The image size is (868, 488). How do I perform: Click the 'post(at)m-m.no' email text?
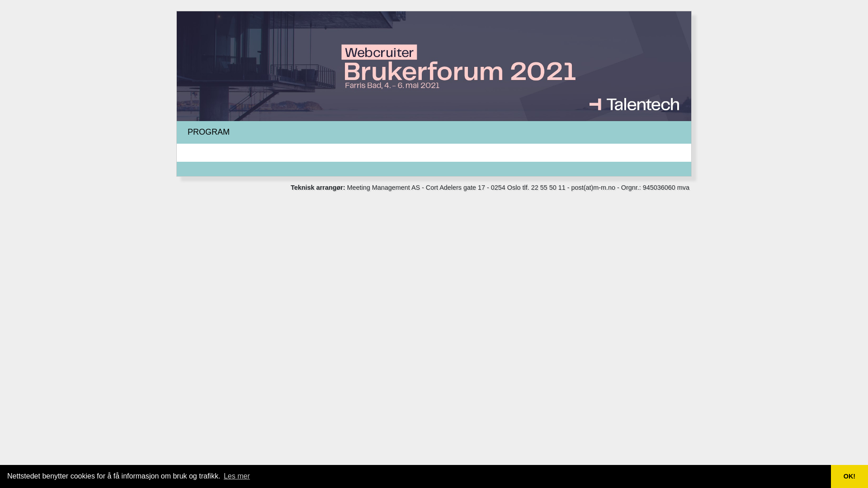click(x=593, y=188)
